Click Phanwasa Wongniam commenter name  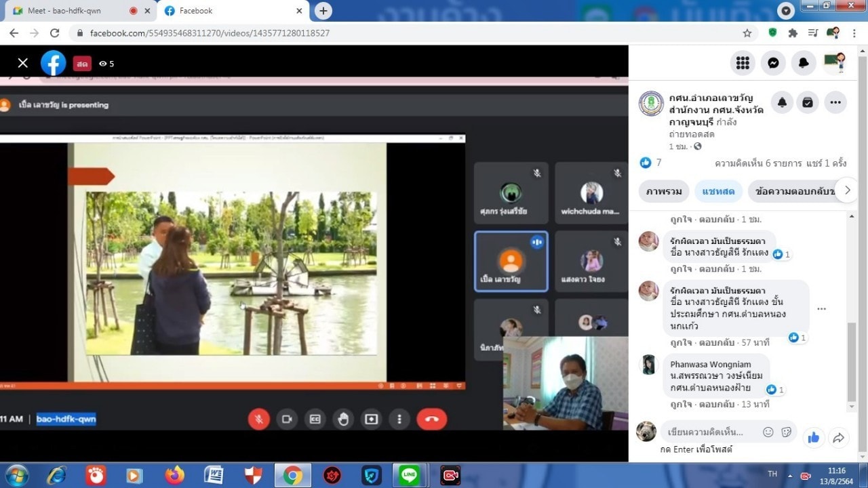710,364
